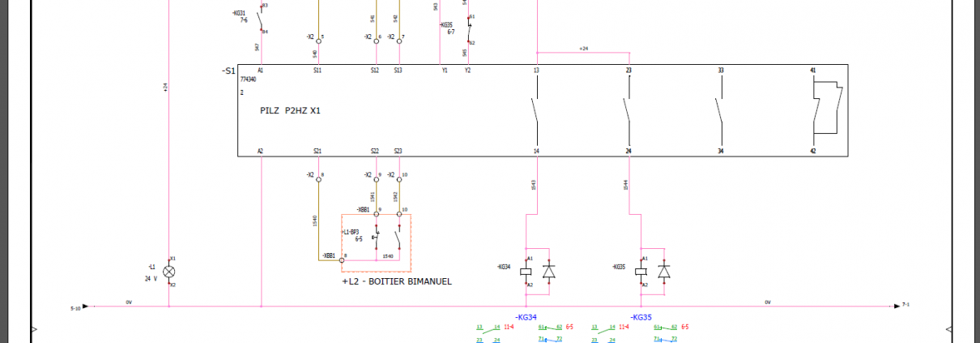Viewport: 980px width, 343px height.
Task: Click the 24 V text under -L1
Action: [x=151, y=278]
